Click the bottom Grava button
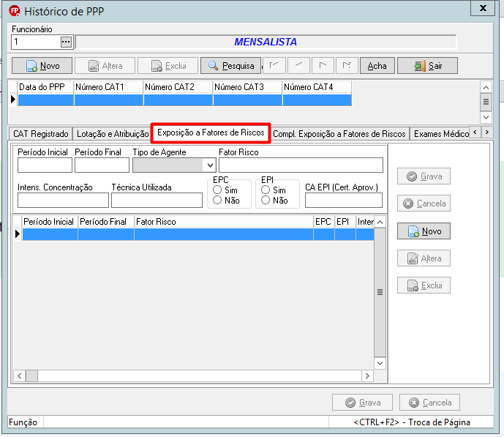Image resolution: width=504 pixels, height=437 pixels. coord(362,403)
